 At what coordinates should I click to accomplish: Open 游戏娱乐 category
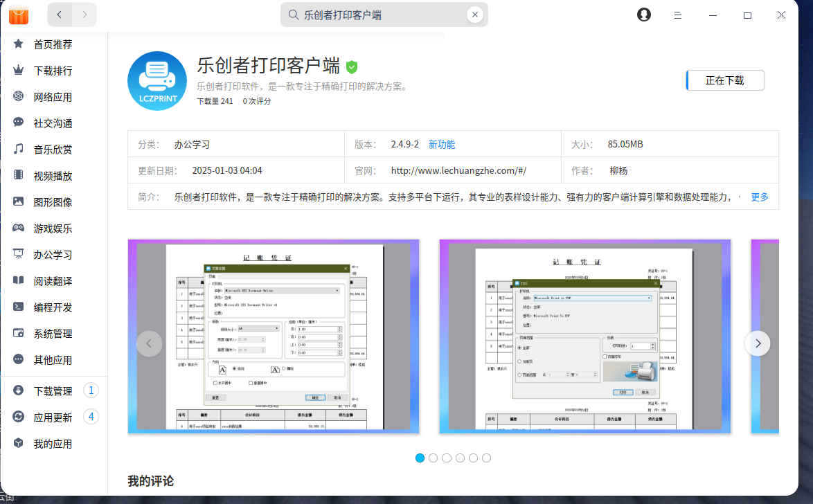(53, 228)
